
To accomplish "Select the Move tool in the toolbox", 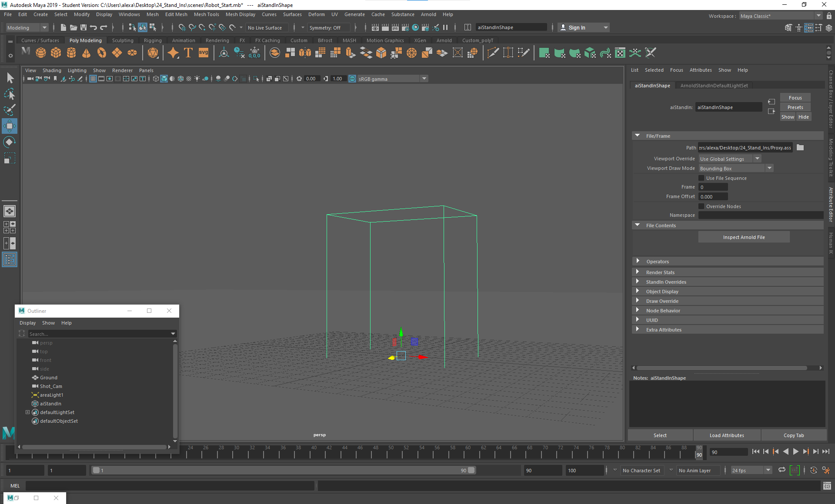I will point(9,126).
